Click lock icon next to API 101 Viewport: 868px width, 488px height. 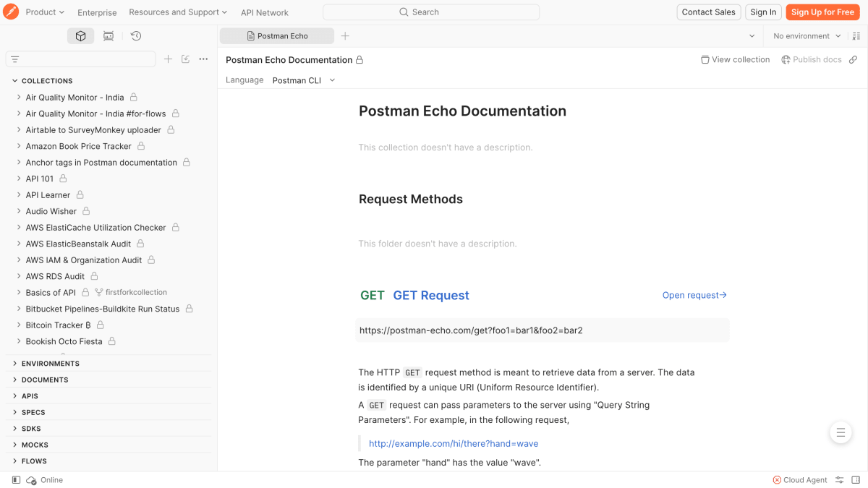pyautogui.click(x=63, y=179)
